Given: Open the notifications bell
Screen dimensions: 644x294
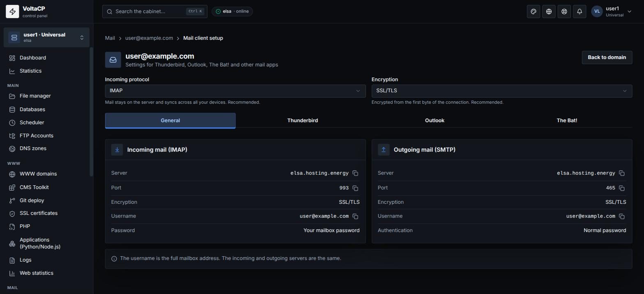Looking at the screenshot, I should coord(580,11).
